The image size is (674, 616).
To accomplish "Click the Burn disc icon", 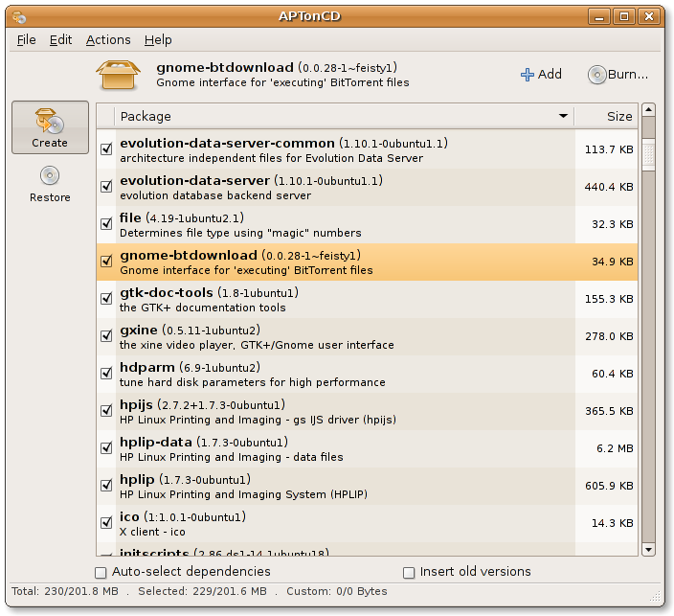I will coord(596,75).
